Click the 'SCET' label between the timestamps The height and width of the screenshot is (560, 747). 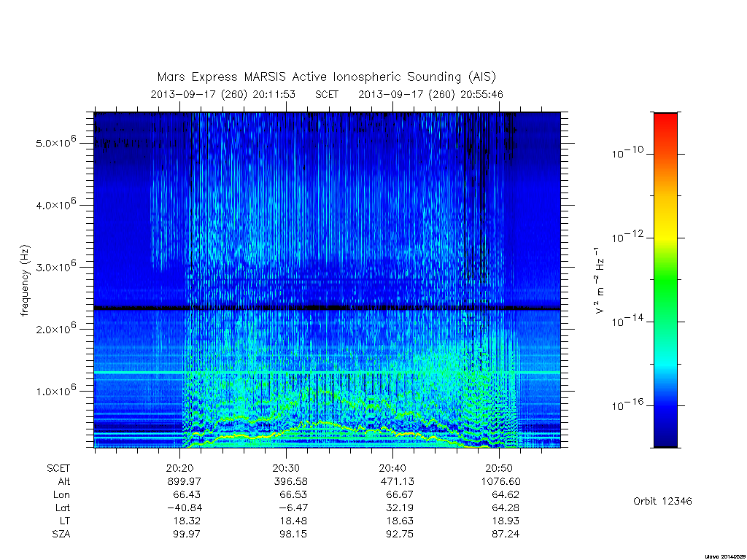click(x=327, y=94)
